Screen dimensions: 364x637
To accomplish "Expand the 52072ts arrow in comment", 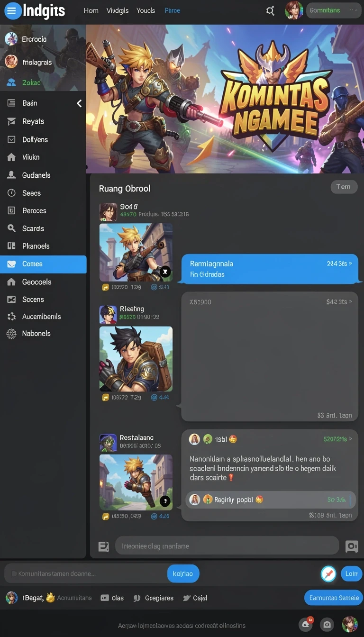I will point(351,439).
